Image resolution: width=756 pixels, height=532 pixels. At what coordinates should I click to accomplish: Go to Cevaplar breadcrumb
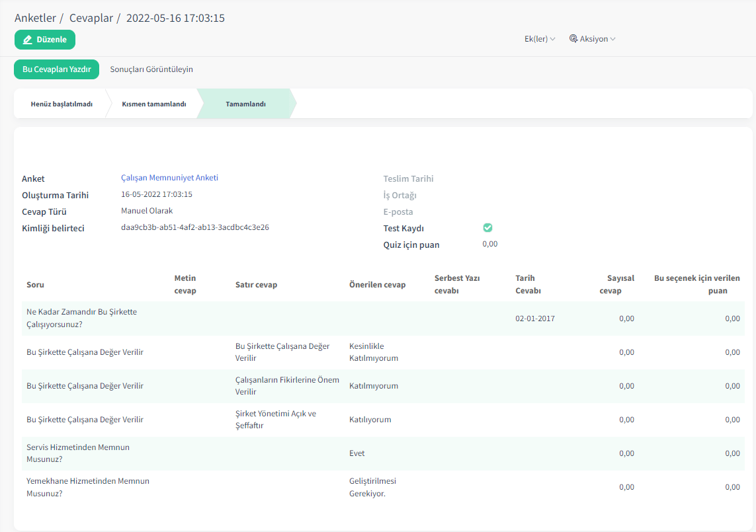(91, 19)
